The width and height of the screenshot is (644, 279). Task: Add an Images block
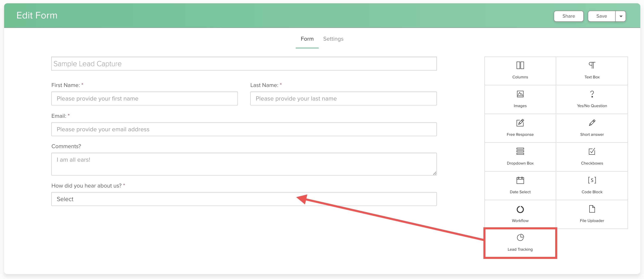520,99
